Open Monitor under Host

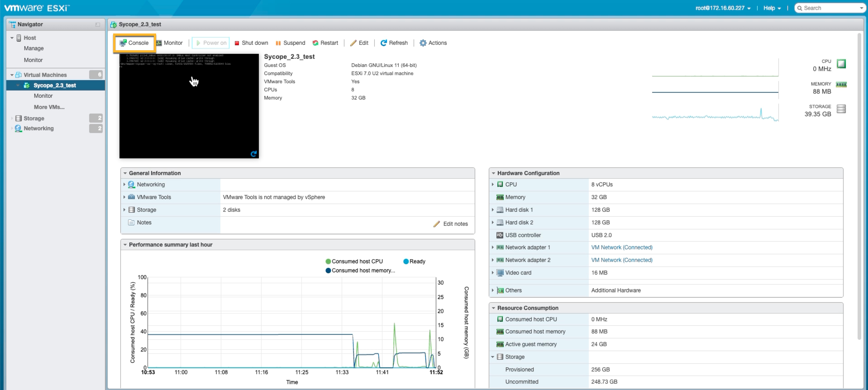pos(33,60)
